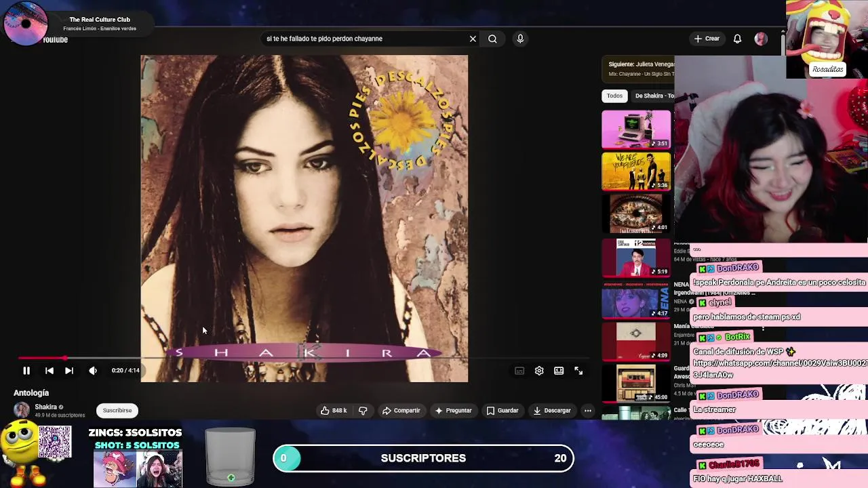The width and height of the screenshot is (868, 488).
Task: Dislike the video
Action: [x=363, y=410]
